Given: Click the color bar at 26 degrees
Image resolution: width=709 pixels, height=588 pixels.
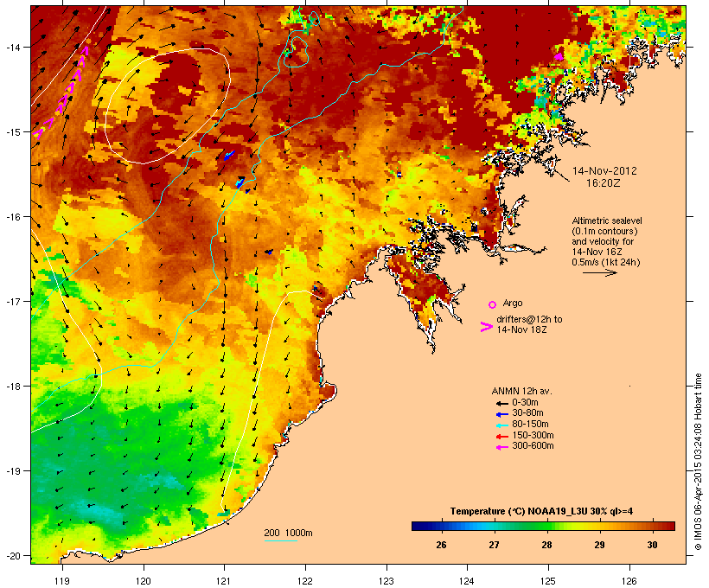Looking at the screenshot, I should point(441,526).
